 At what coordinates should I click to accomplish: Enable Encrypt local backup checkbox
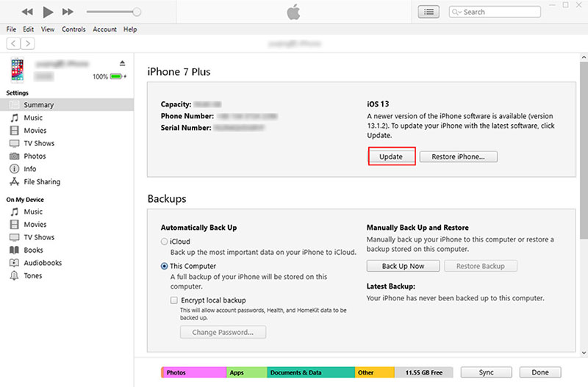(x=174, y=300)
